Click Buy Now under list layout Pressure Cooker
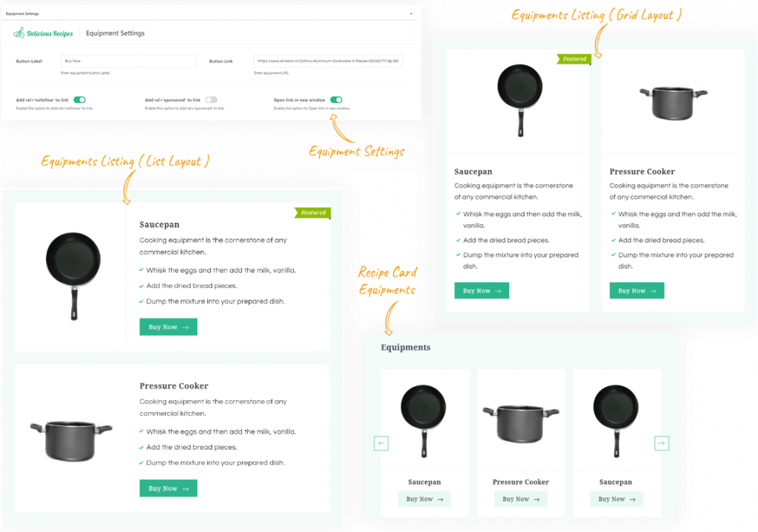Screen dimensions: 758x532 168,488
